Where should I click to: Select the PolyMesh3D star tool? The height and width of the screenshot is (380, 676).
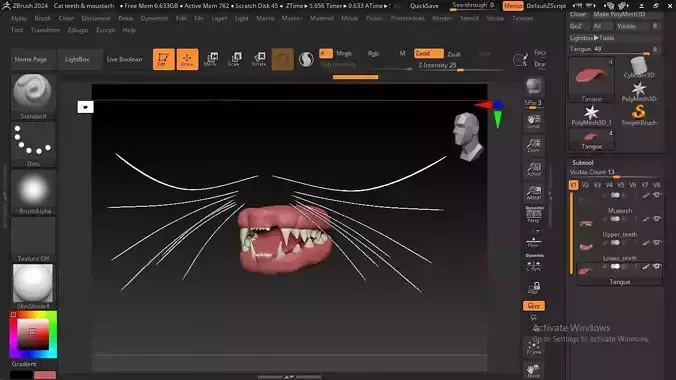click(638, 92)
